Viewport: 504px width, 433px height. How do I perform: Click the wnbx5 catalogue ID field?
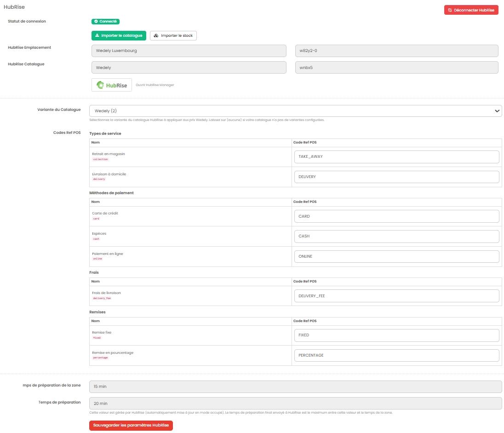point(397,68)
